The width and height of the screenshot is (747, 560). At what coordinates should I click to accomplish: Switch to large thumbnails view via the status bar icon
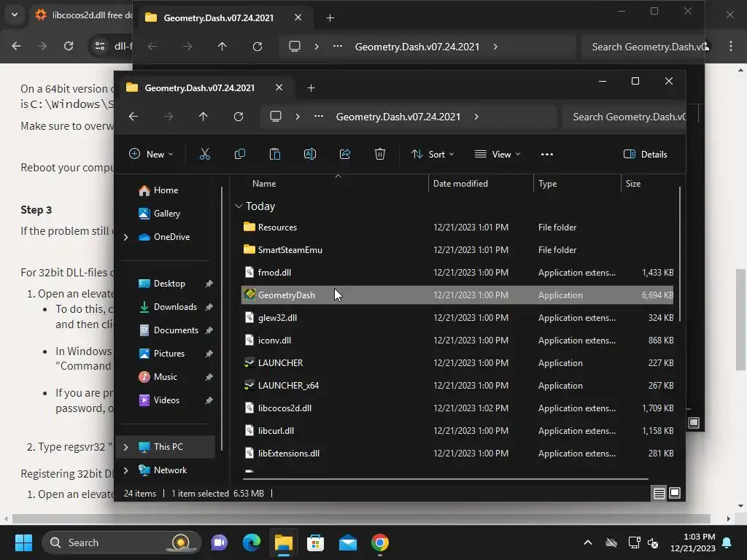[x=675, y=494]
